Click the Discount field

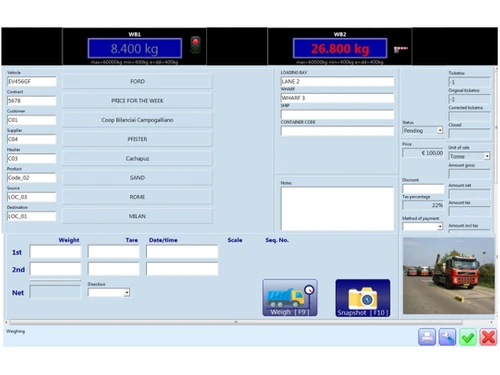pyautogui.click(x=423, y=189)
